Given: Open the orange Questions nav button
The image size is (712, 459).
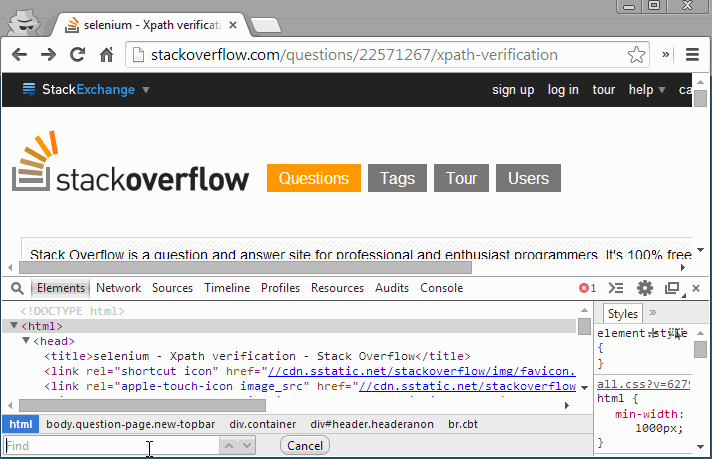Looking at the screenshot, I should coord(314,178).
